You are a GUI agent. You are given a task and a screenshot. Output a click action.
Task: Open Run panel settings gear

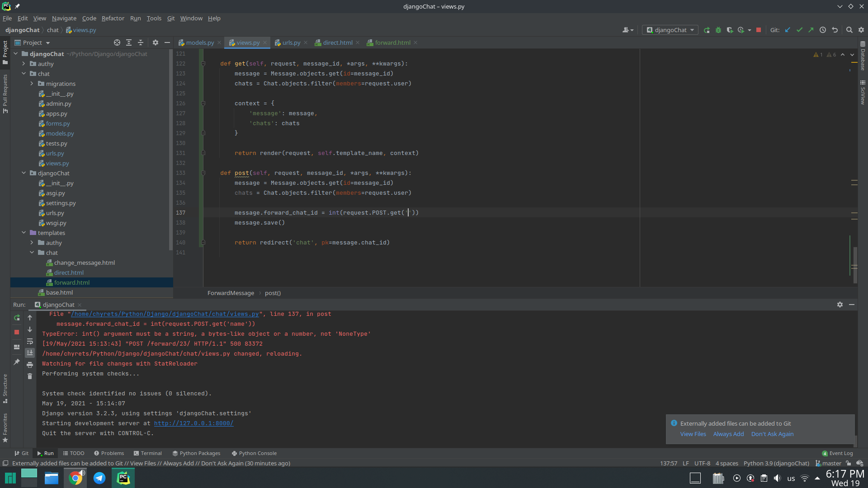[x=840, y=305]
